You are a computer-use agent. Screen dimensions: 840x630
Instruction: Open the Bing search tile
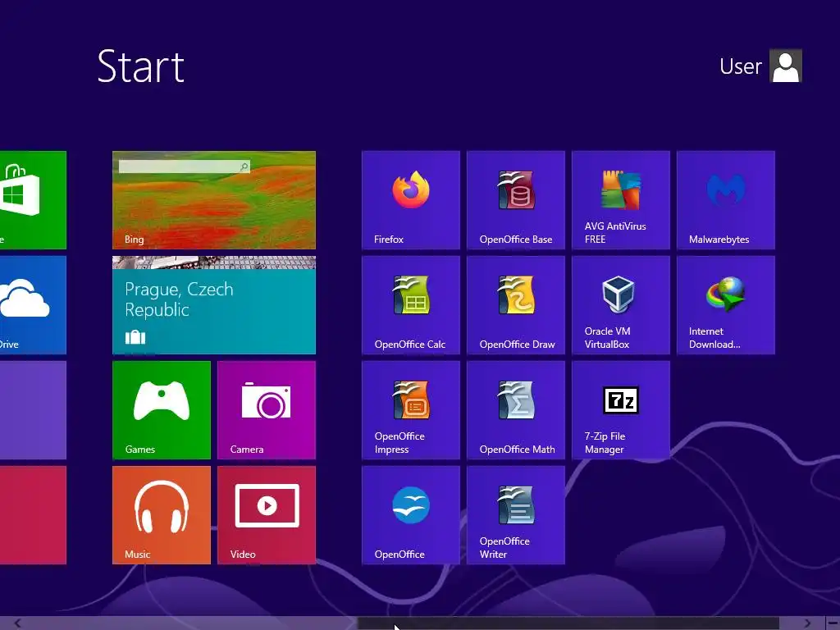click(214, 200)
